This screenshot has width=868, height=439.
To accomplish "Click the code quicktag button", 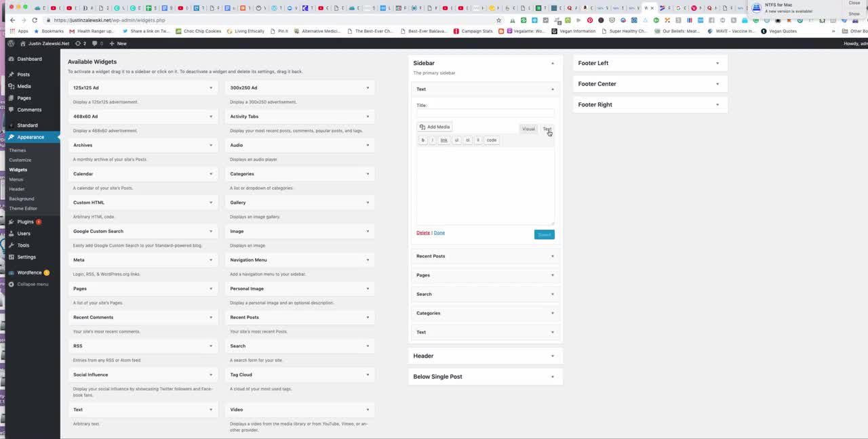I will (x=492, y=140).
